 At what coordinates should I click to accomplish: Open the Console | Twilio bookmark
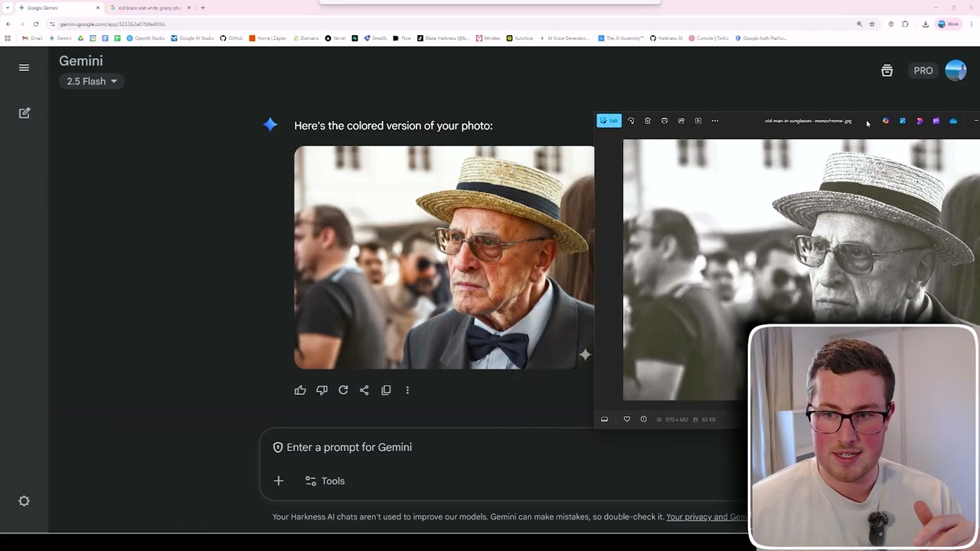tap(709, 38)
